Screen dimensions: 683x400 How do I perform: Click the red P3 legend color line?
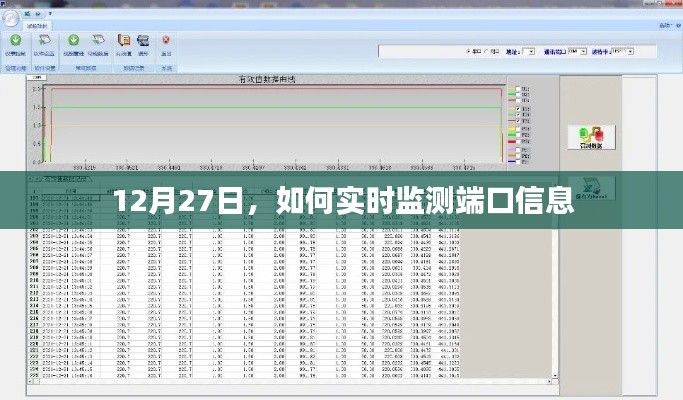(511, 141)
